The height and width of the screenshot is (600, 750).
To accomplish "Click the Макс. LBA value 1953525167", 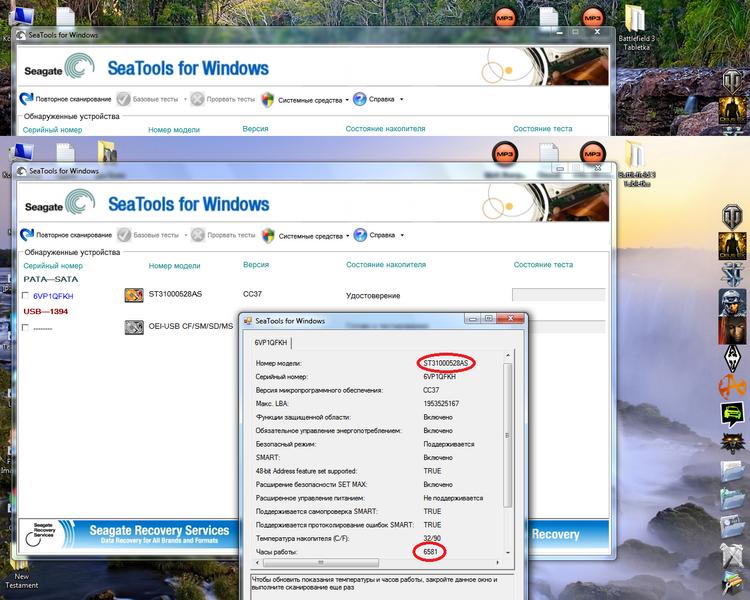I will point(441,403).
